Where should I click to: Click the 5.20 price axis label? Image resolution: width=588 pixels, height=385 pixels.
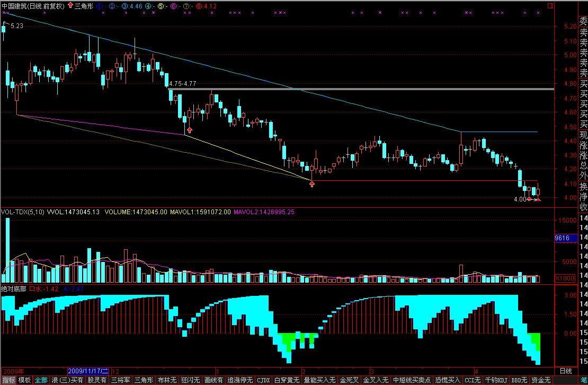point(570,27)
